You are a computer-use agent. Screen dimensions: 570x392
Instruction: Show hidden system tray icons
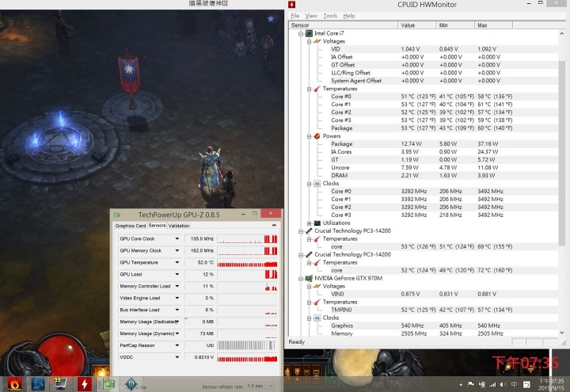pyautogui.click(x=461, y=384)
